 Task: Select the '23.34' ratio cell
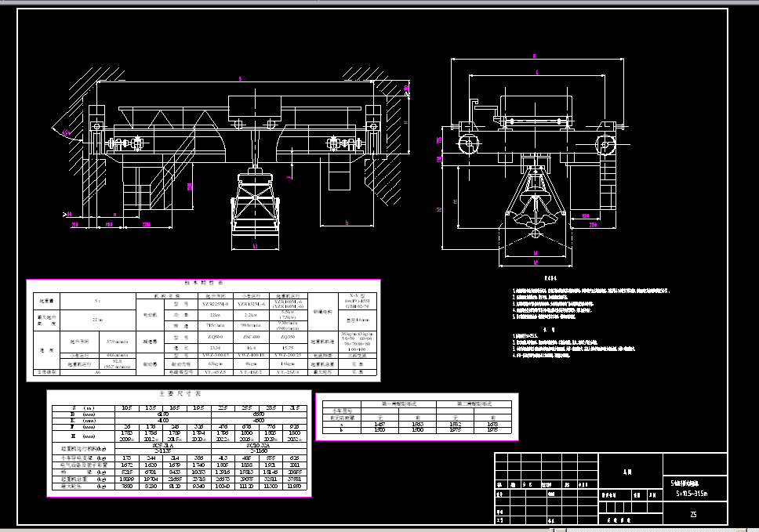pos(215,348)
